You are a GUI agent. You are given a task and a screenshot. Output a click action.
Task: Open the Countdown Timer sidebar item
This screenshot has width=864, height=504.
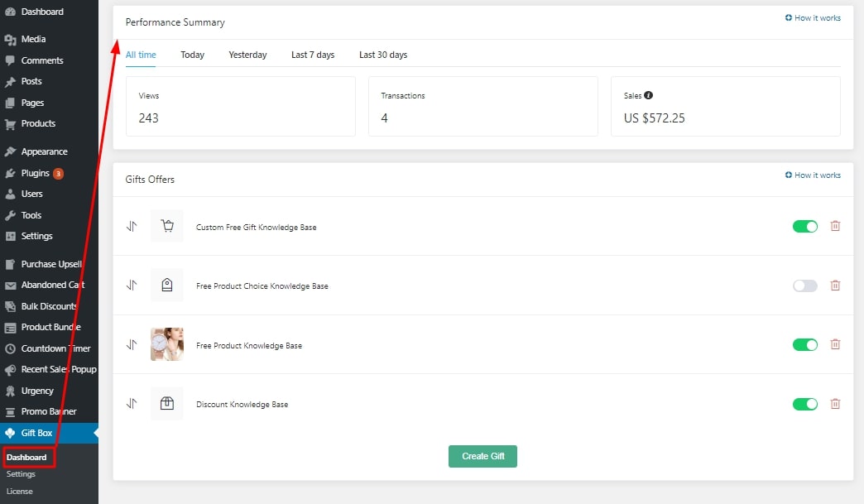click(x=55, y=348)
